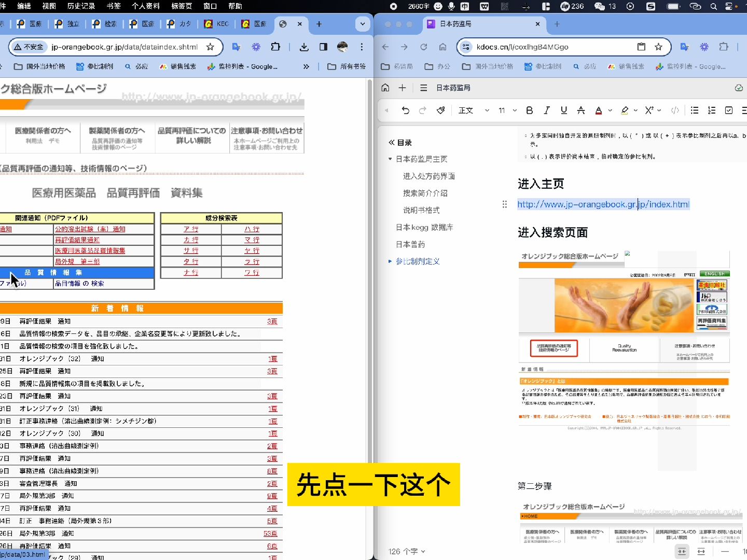Open the 国外当地价格 bookmark folder in left browser

coord(40,66)
